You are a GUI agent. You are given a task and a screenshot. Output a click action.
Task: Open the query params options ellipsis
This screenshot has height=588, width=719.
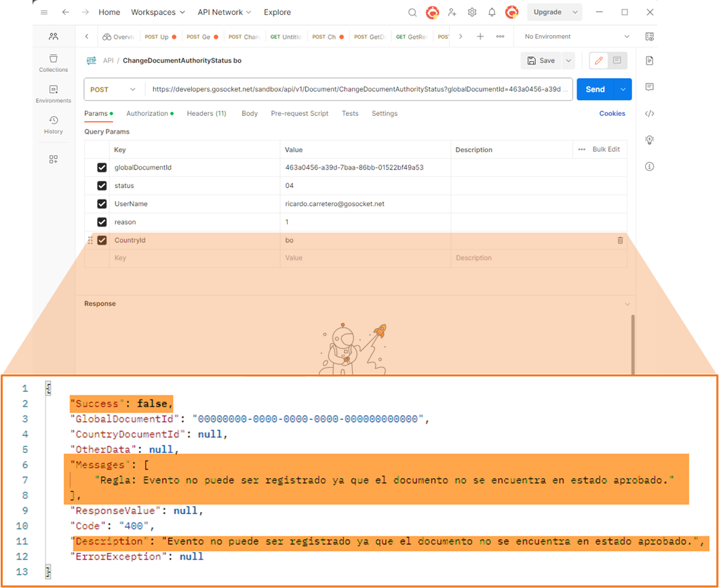tap(581, 149)
